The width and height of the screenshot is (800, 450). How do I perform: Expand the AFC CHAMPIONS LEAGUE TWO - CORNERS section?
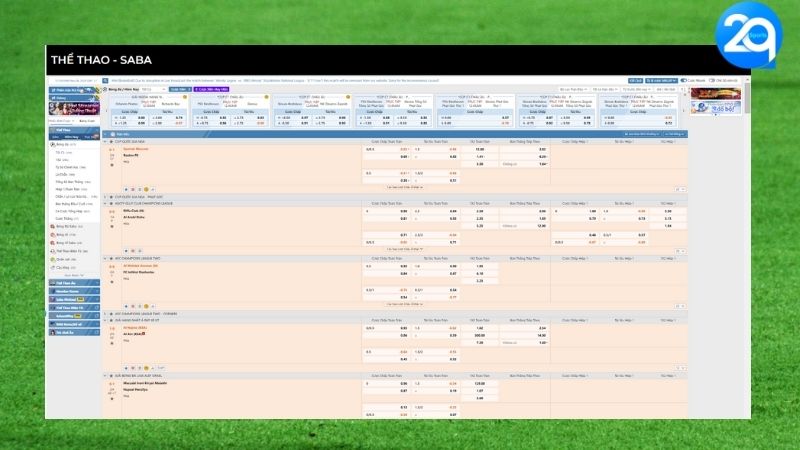click(x=106, y=314)
